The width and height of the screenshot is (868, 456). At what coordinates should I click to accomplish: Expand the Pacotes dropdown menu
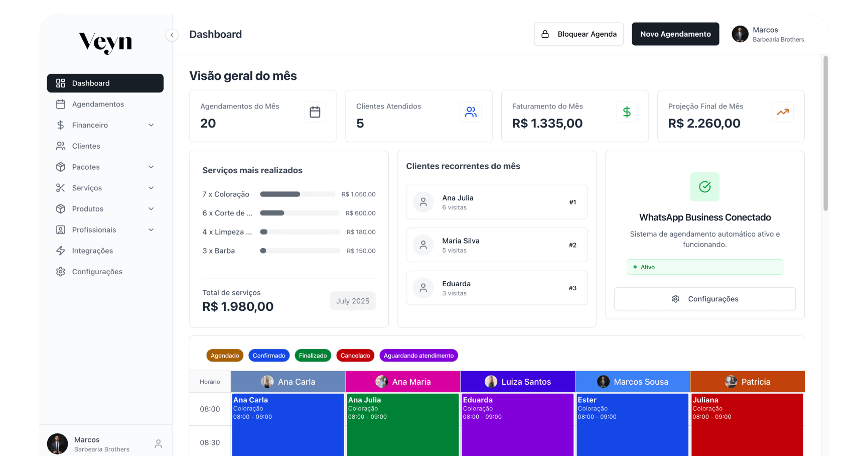(151, 167)
